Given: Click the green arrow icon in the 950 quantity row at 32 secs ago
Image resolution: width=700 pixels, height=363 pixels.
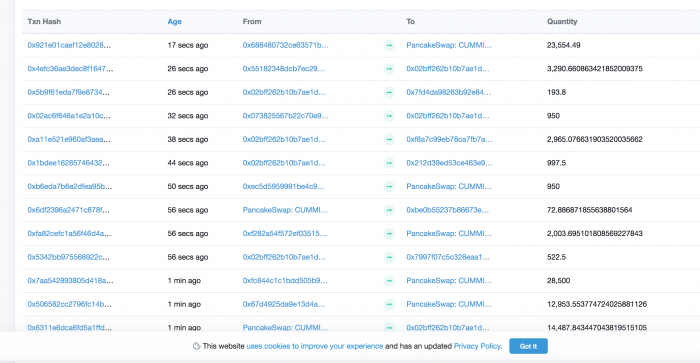Looking at the screenshot, I should coord(389,116).
